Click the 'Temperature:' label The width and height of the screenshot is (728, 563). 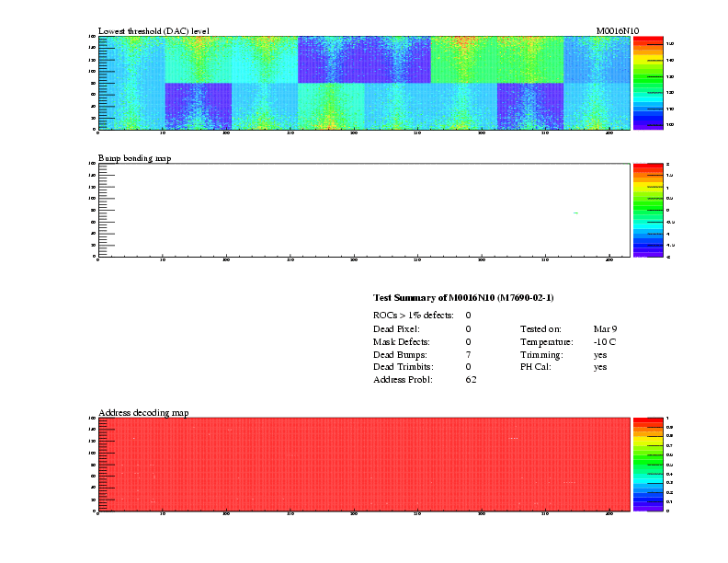click(x=547, y=342)
